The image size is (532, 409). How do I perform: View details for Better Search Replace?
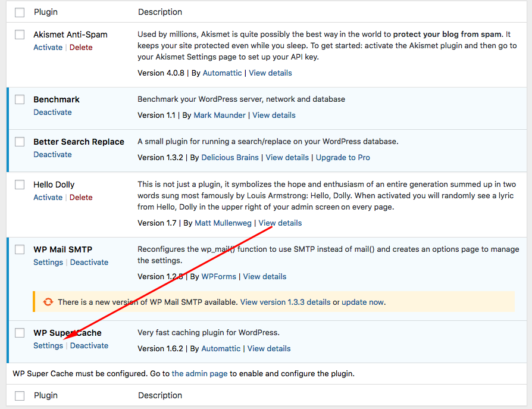point(287,158)
